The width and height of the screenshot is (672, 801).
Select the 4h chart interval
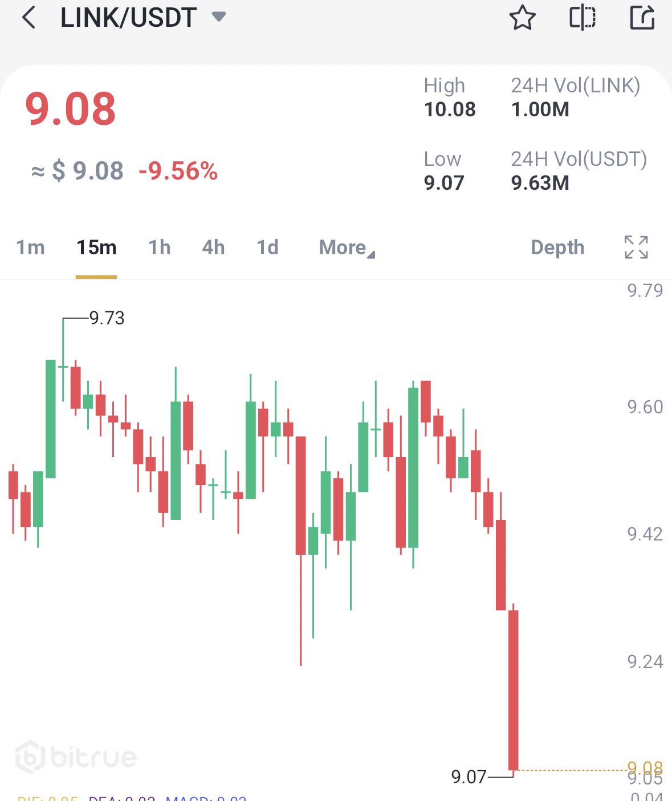click(x=213, y=247)
